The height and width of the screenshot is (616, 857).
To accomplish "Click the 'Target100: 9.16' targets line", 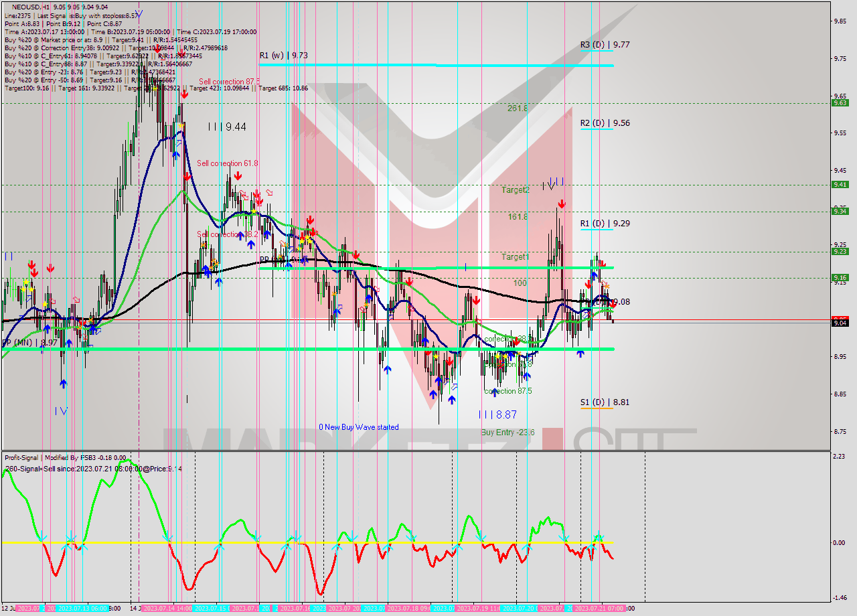I will point(155,88).
